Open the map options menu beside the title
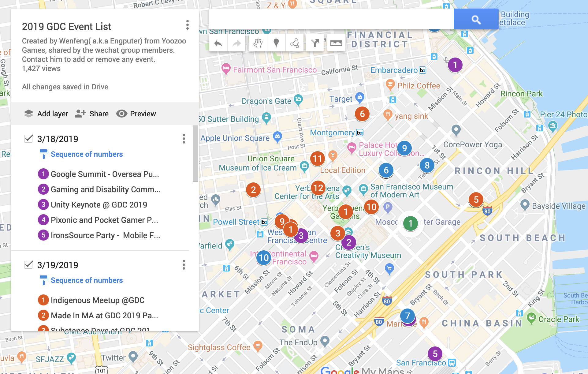Screen dimensions: 588x374 [x=187, y=25]
